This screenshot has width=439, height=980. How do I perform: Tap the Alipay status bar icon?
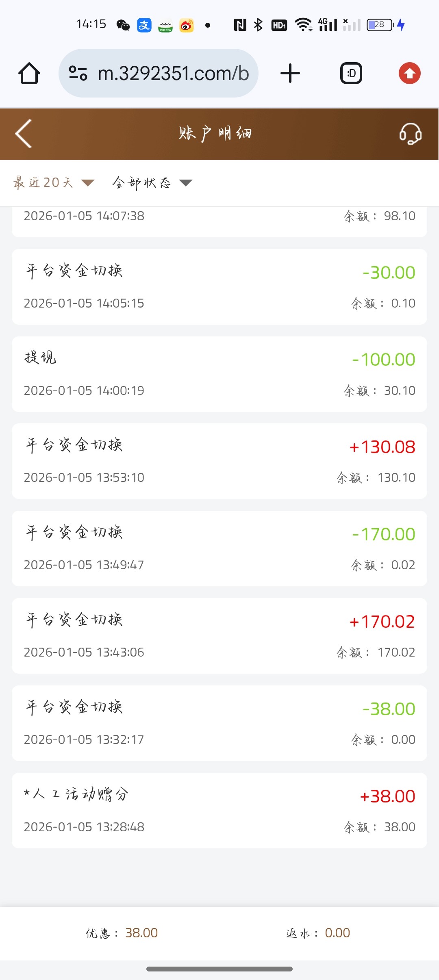pos(144,25)
